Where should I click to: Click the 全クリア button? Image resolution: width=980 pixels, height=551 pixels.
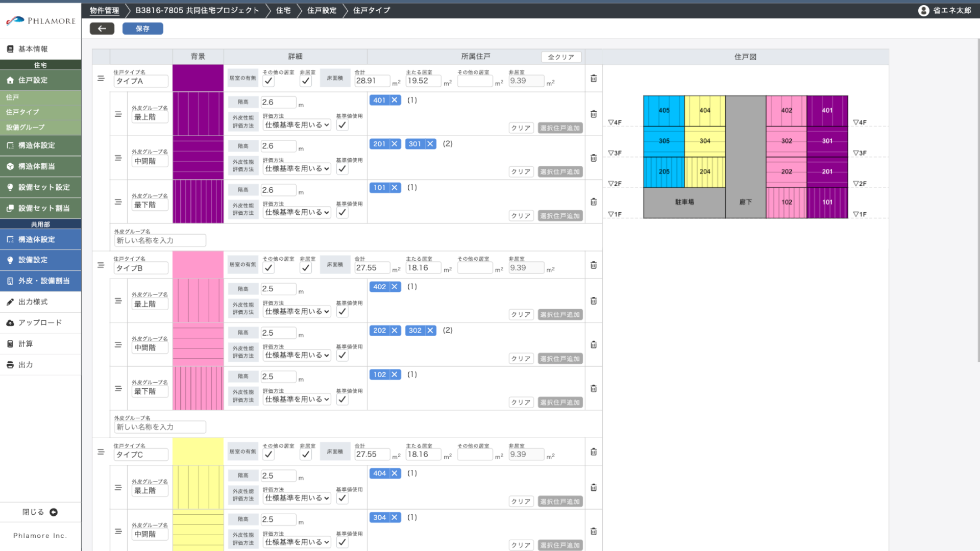click(x=561, y=57)
